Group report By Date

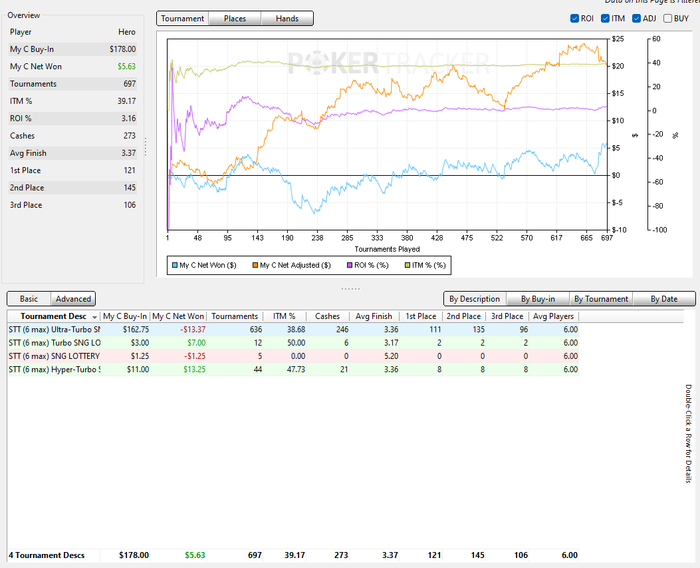click(x=664, y=299)
